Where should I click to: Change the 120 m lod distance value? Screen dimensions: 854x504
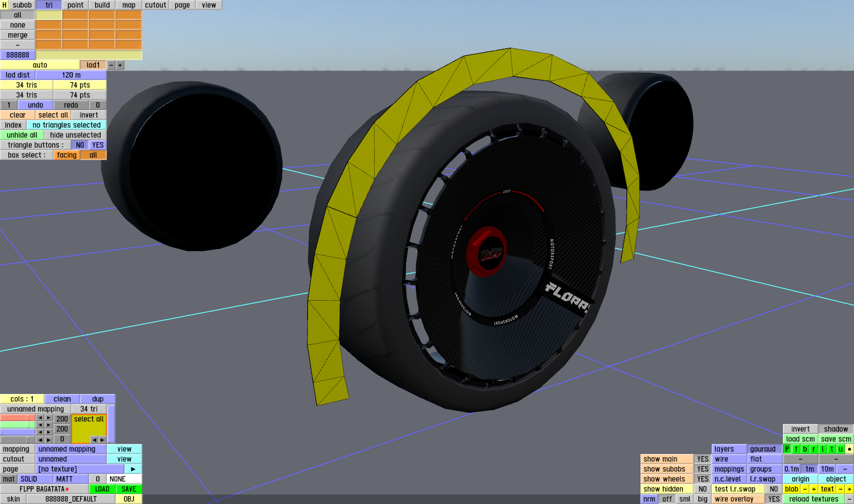71,75
